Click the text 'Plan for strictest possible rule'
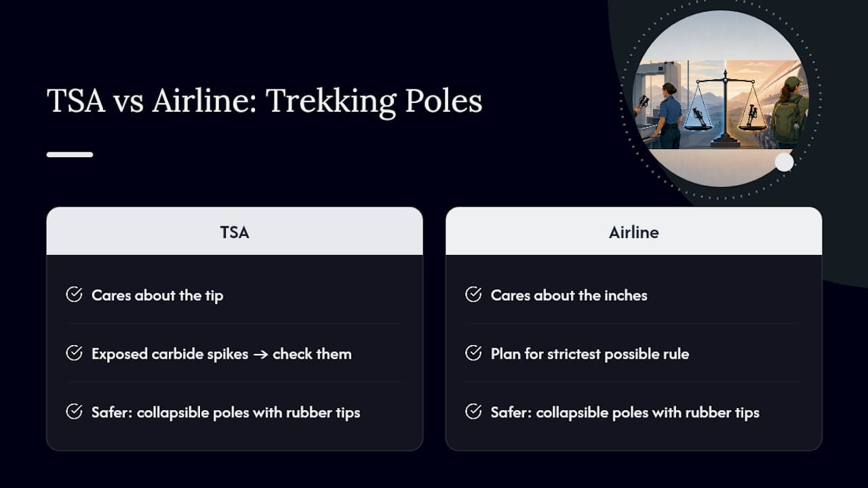The width and height of the screenshot is (868, 488). pyautogui.click(x=590, y=354)
